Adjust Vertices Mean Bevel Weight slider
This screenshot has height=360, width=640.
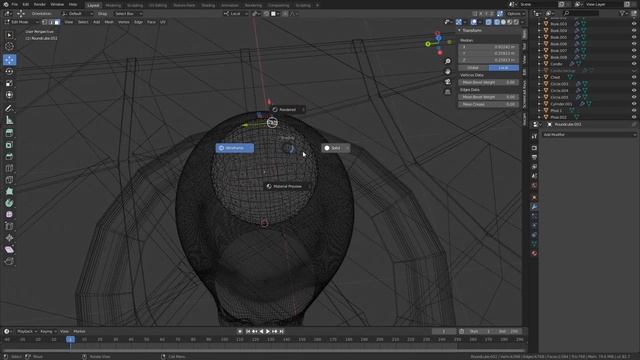(488, 82)
